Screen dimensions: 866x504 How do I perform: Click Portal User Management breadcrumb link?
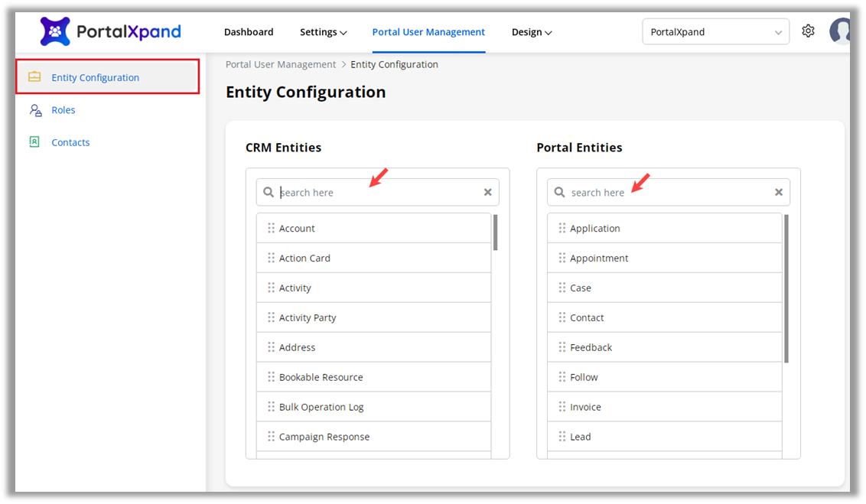(281, 65)
